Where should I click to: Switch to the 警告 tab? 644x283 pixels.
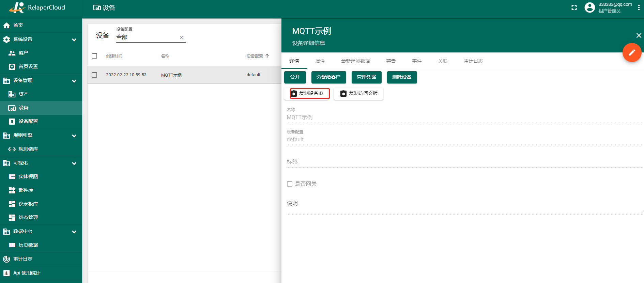[391, 61]
